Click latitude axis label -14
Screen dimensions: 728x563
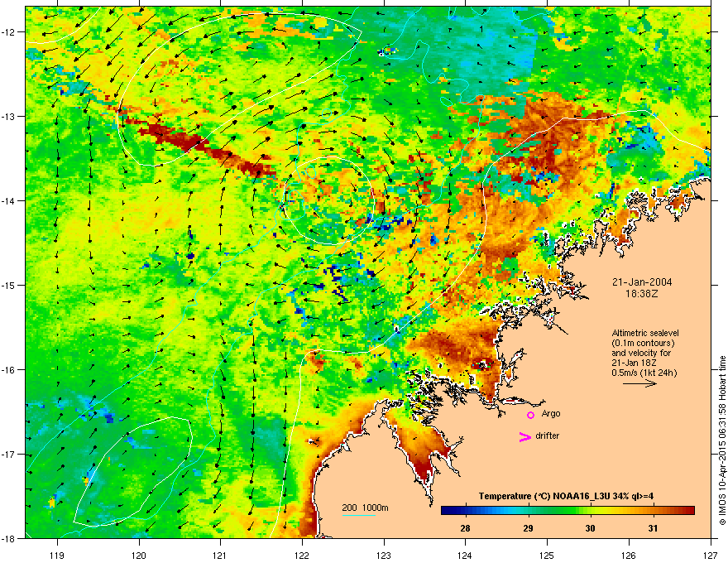pyautogui.click(x=9, y=200)
